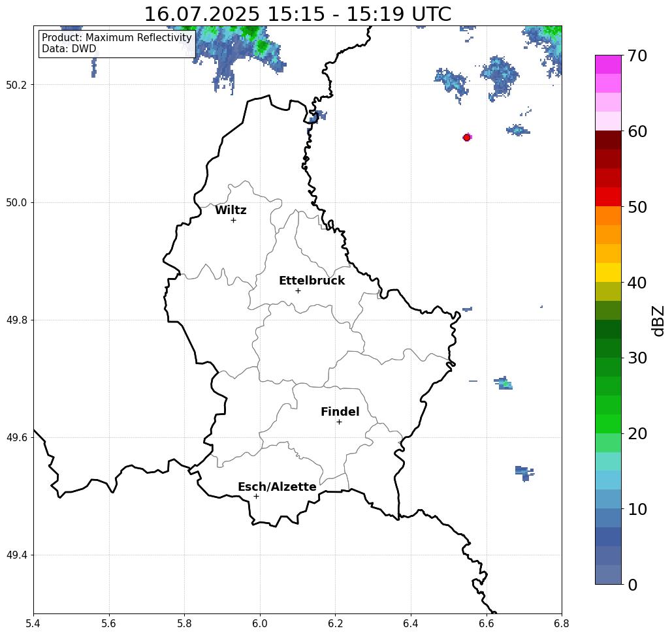672x635 pixels.
Task: Click the latitude axis label "49.4"
Action: pos(16,555)
